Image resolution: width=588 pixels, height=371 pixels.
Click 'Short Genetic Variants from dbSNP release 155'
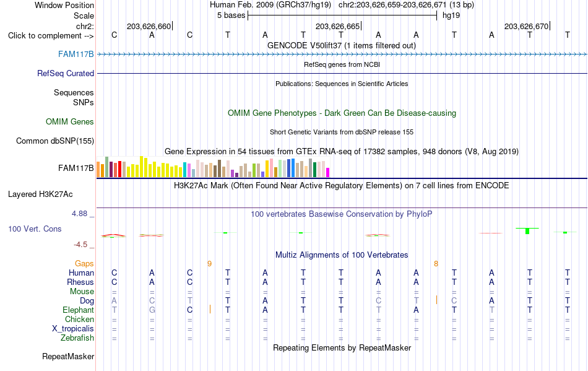coord(342,132)
